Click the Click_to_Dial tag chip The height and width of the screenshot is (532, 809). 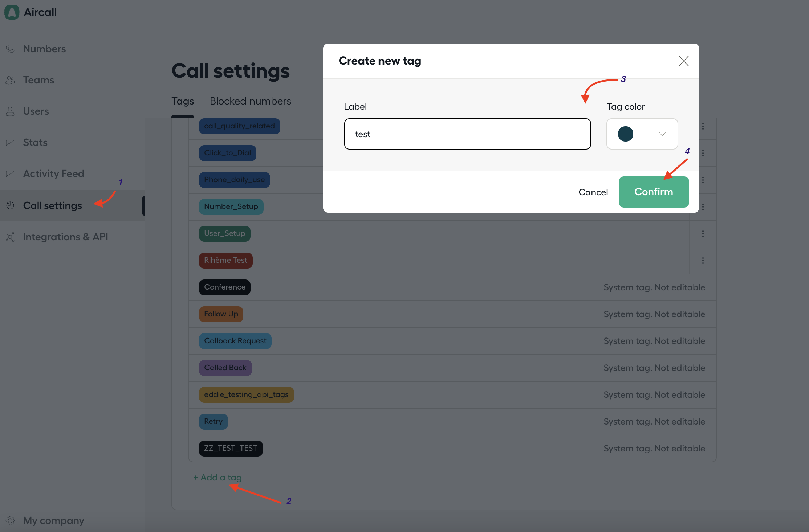227,153
